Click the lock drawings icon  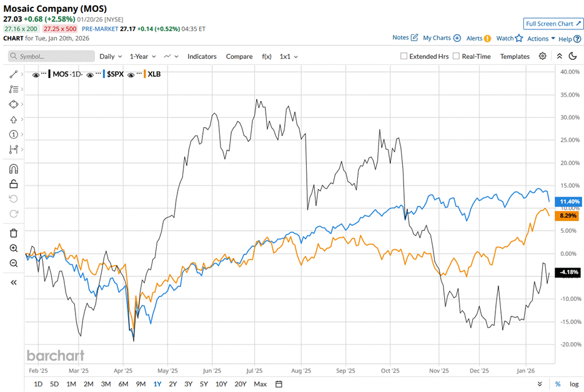(14, 184)
